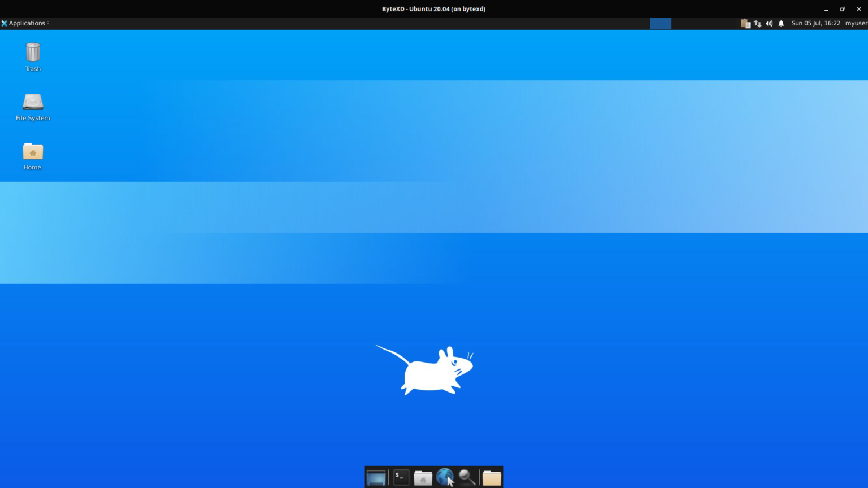Open the Home folder on the desktop
Screen dimensions: 868x488
32,152
